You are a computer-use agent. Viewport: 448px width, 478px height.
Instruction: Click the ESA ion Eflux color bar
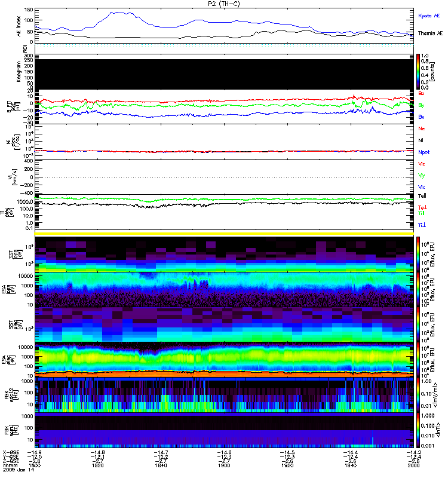[x=418, y=290]
